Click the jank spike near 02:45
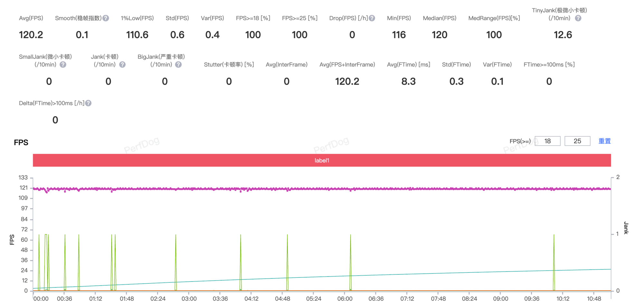 tap(175, 262)
